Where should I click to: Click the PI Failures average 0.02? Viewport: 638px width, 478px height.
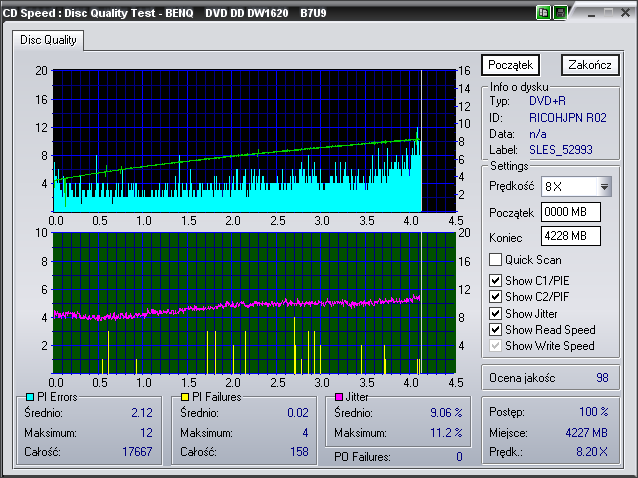298,413
